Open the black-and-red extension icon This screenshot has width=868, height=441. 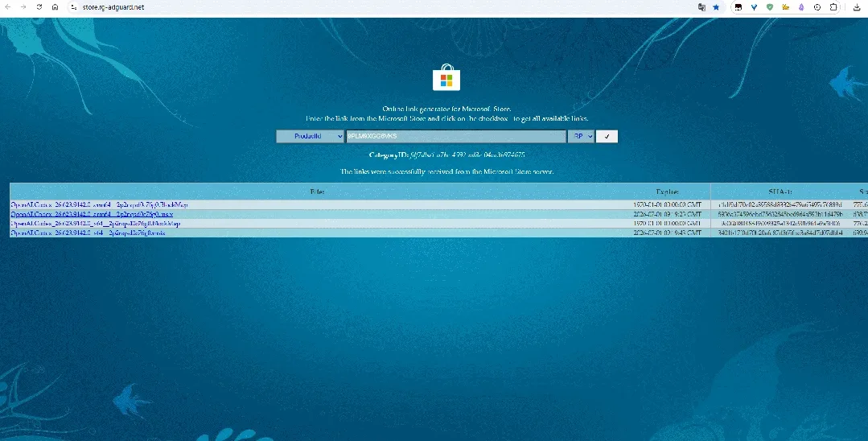pos(738,7)
